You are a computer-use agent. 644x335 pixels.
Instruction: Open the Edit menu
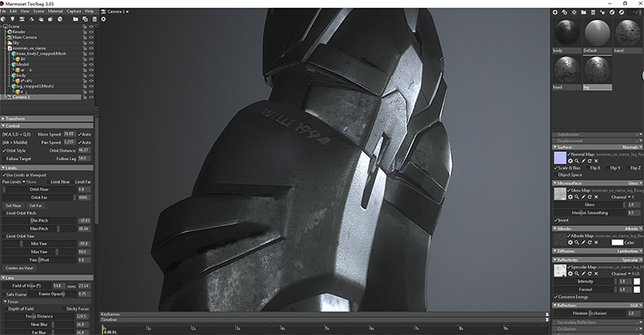tap(13, 11)
